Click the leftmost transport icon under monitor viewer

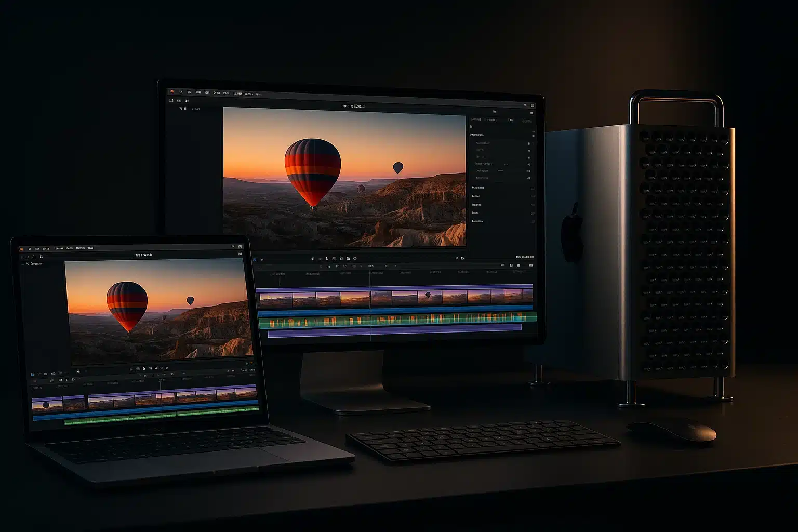(312, 258)
